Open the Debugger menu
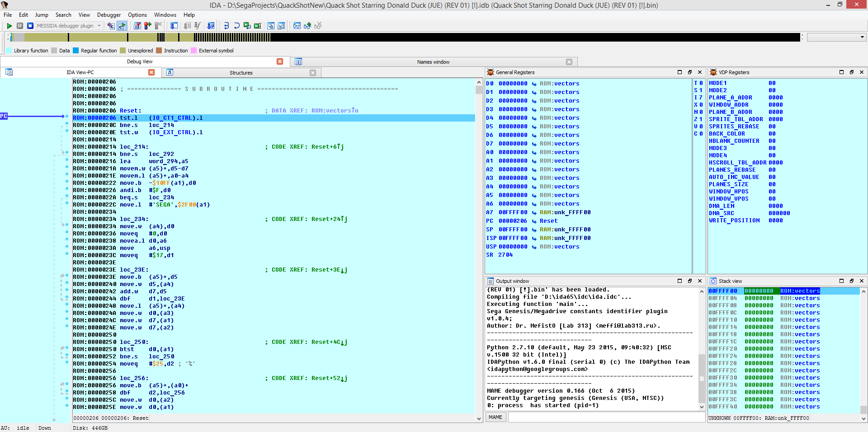Image resolution: width=868 pixels, height=432 pixels. coord(108,15)
